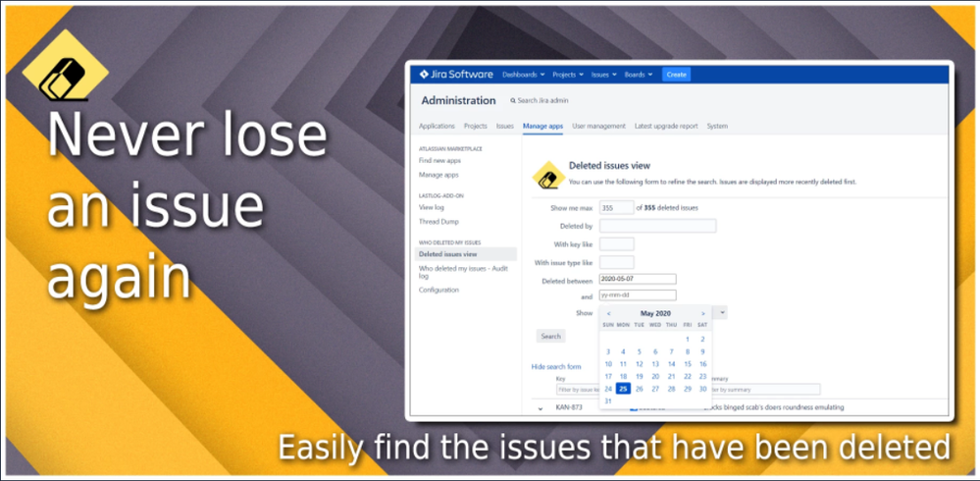Switch to the Applications admin tab

coord(437,126)
